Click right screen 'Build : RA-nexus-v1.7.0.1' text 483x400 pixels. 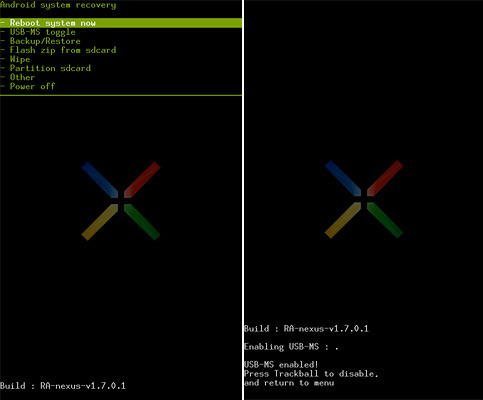[x=306, y=329]
